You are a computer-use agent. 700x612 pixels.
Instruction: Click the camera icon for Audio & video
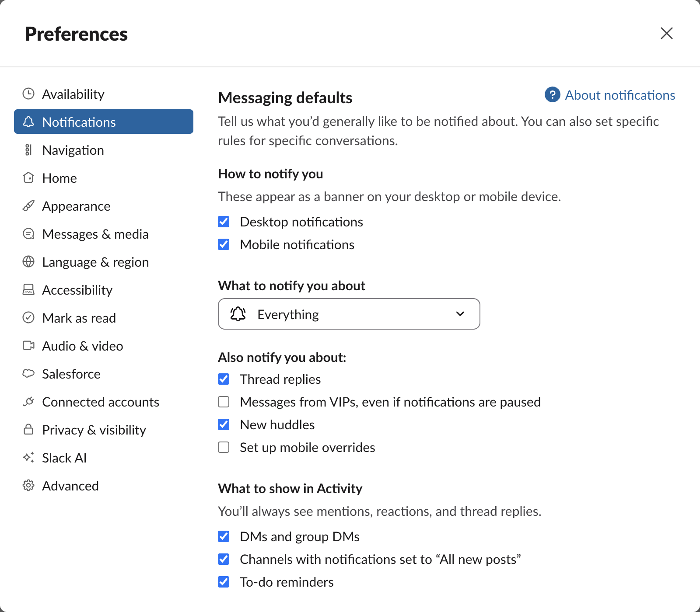click(28, 346)
